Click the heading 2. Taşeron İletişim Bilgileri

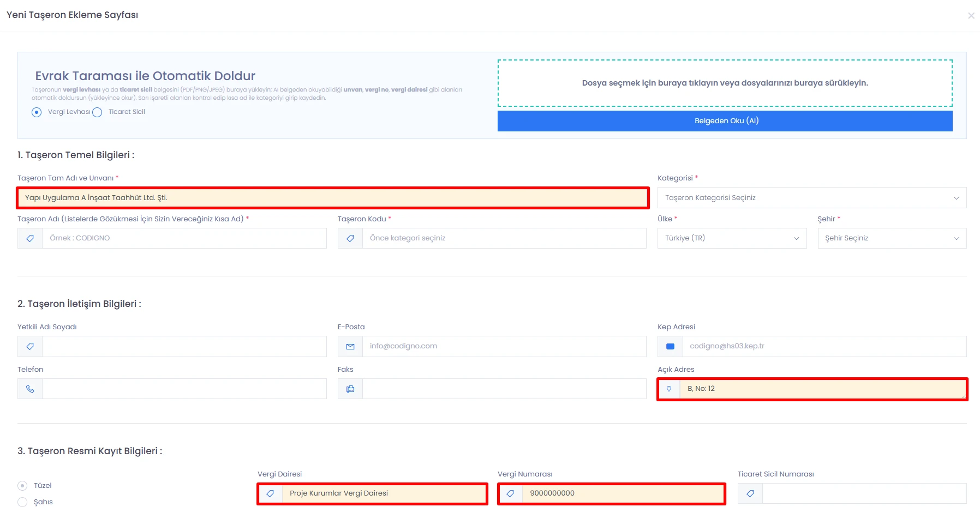[79, 304]
